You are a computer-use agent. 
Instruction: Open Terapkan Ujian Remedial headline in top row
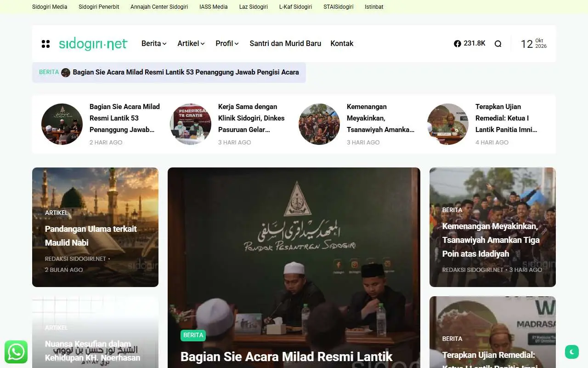(x=506, y=118)
